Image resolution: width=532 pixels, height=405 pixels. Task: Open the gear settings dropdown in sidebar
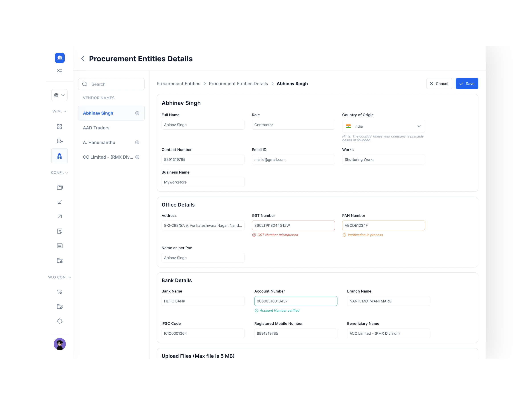(x=59, y=95)
